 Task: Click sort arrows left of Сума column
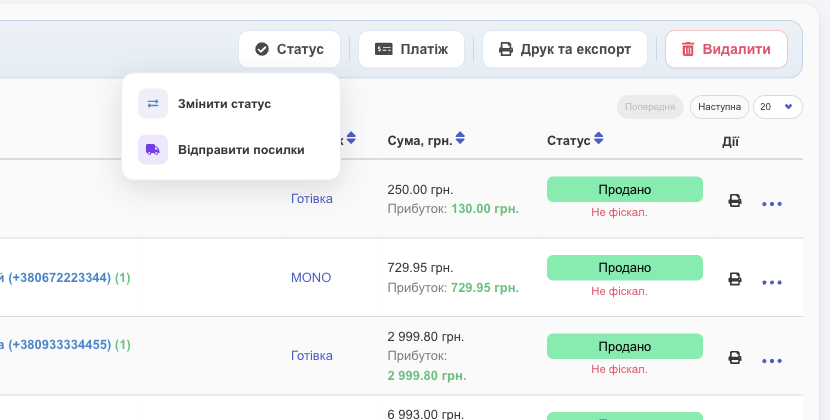[351, 138]
